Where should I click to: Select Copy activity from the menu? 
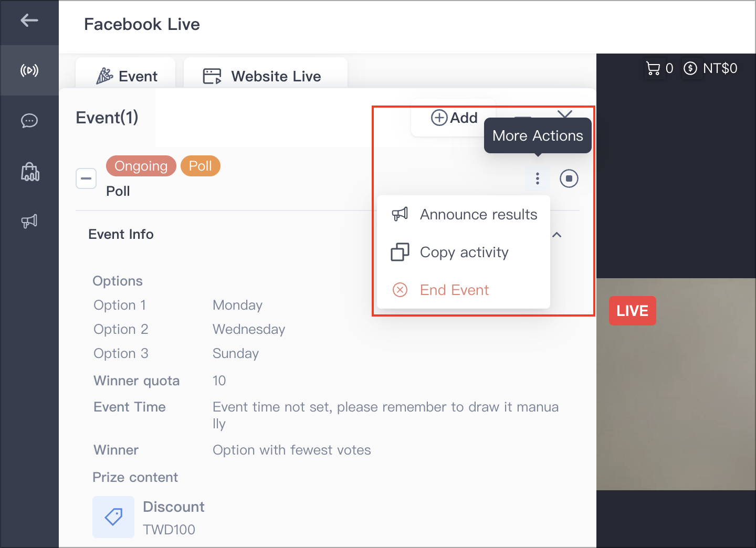(x=464, y=252)
